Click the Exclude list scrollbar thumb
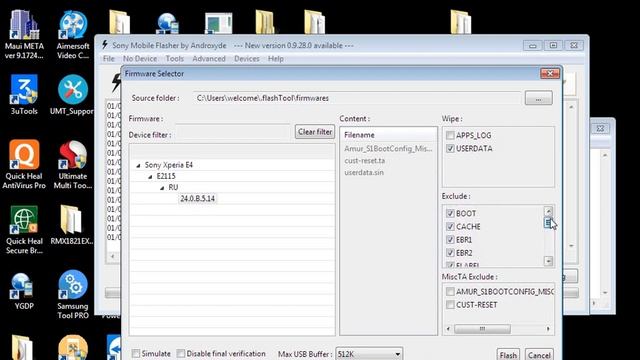 point(548,222)
